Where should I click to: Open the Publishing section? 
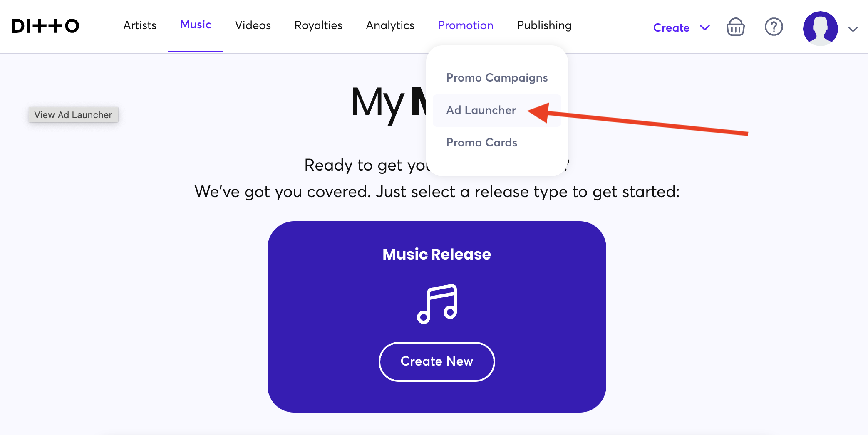(x=543, y=25)
